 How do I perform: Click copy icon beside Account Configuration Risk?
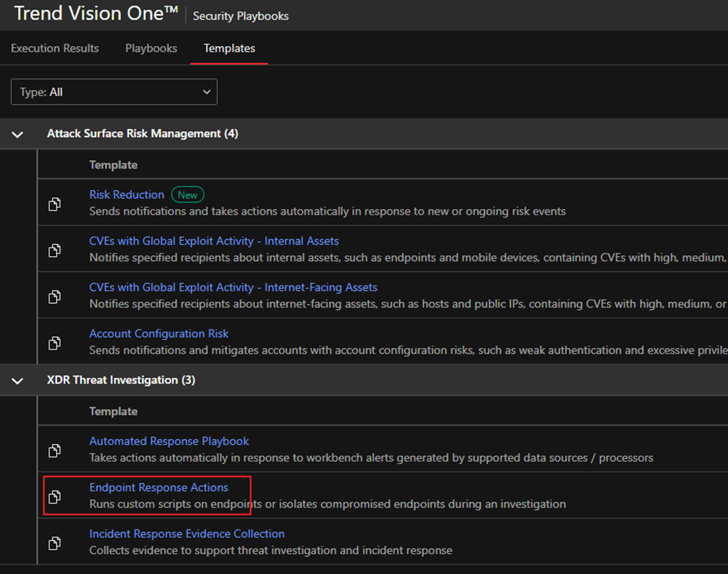pos(55,343)
